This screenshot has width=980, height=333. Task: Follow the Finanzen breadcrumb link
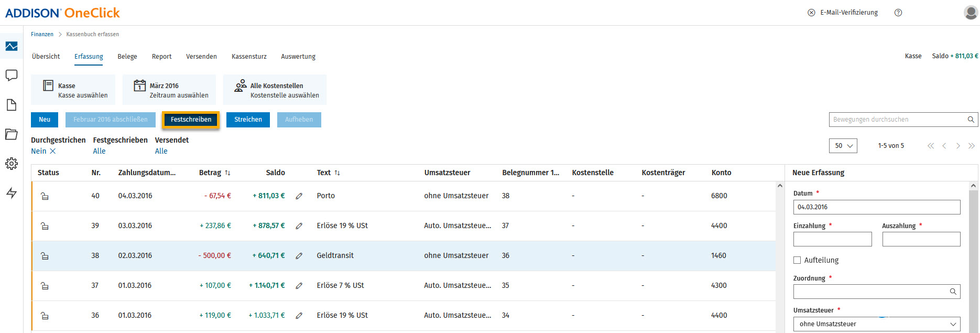[x=42, y=34]
